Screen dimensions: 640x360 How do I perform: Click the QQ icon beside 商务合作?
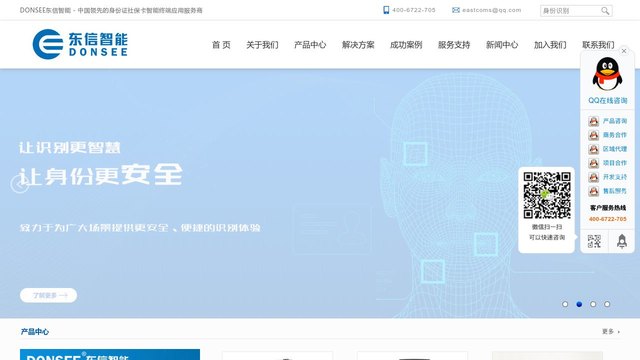593,135
